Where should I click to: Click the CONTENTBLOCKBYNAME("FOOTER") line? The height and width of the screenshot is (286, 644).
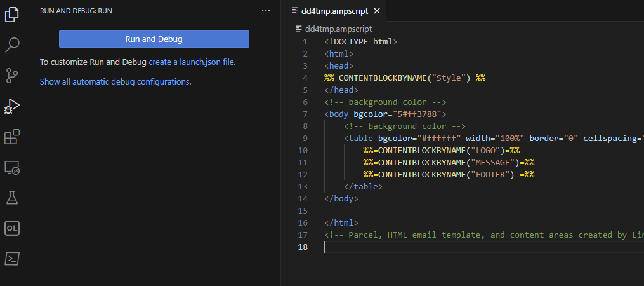(444, 174)
